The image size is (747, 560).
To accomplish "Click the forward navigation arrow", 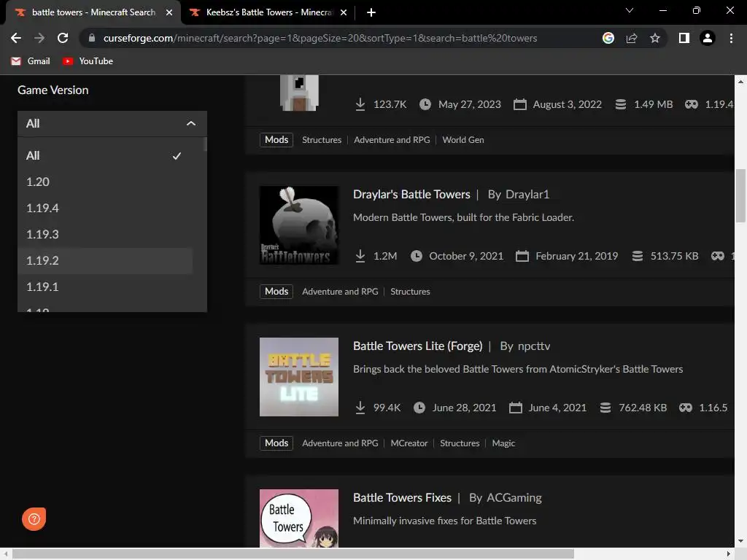I will [39, 38].
